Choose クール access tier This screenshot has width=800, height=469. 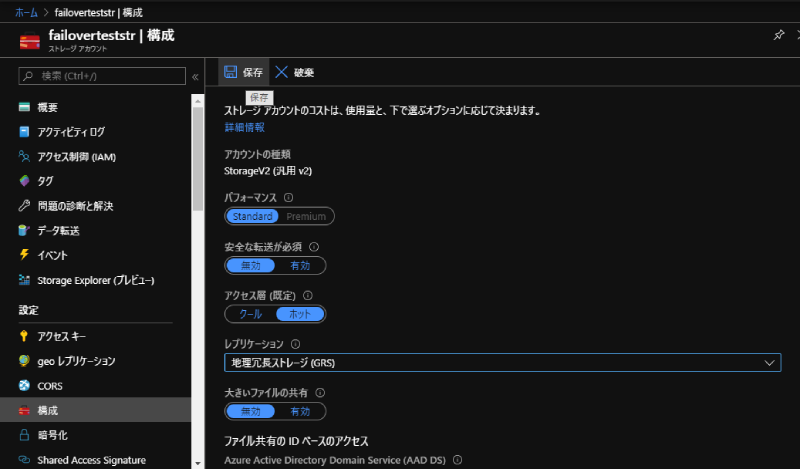[x=251, y=314]
